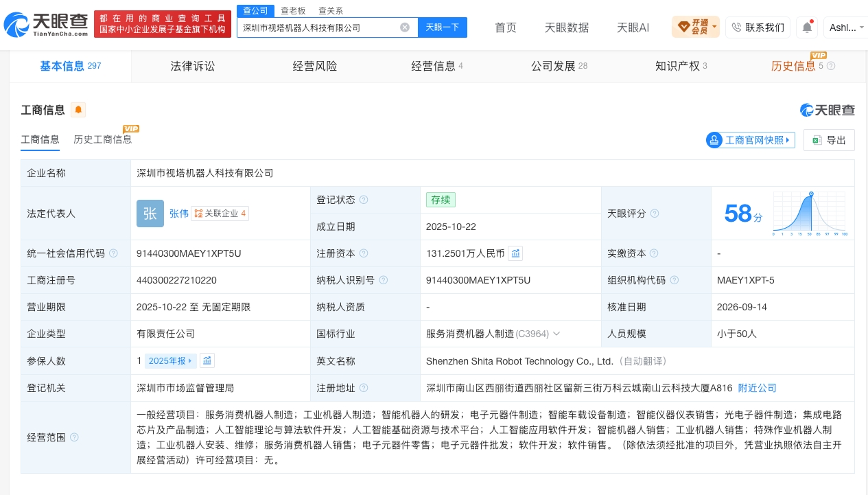The width and height of the screenshot is (868, 495).
Task: Open the 注册资本 chart icon
Action: (x=515, y=253)
